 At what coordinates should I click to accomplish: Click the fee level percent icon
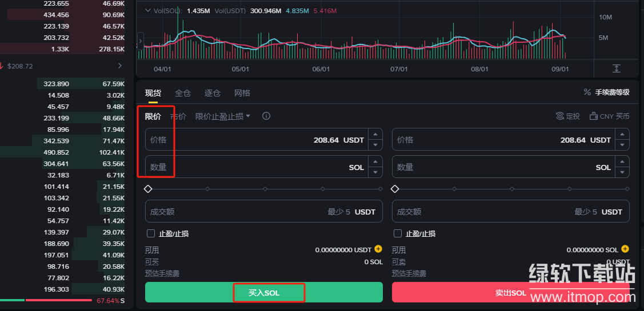point(587,92)
